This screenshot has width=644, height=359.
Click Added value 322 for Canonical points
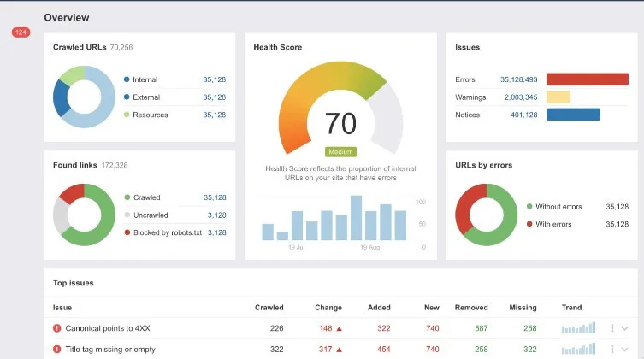coord(384,328)
